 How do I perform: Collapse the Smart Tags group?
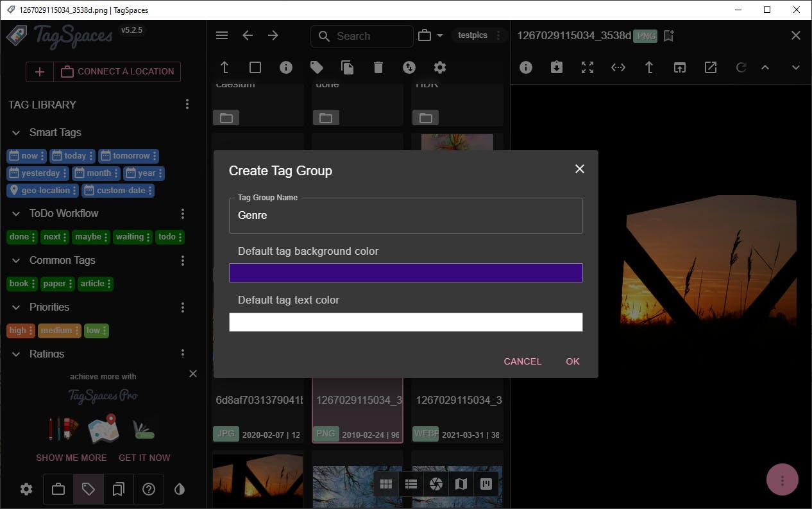coord(16,133)
